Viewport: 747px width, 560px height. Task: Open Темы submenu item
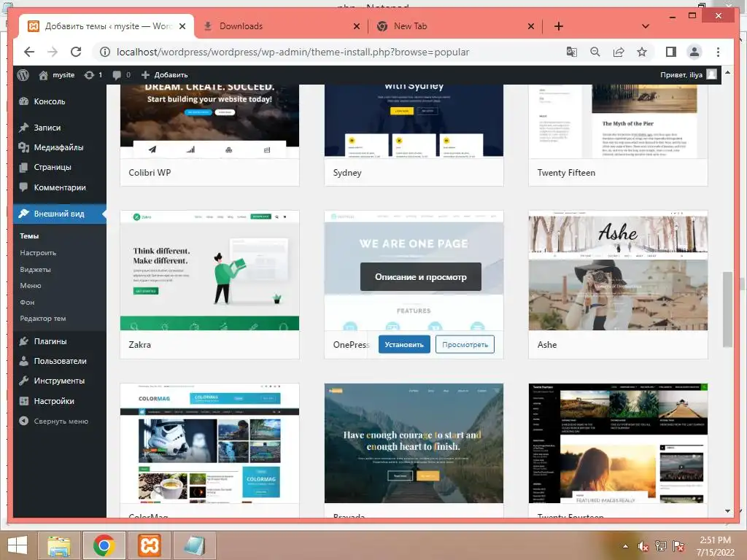coord(29,236)
